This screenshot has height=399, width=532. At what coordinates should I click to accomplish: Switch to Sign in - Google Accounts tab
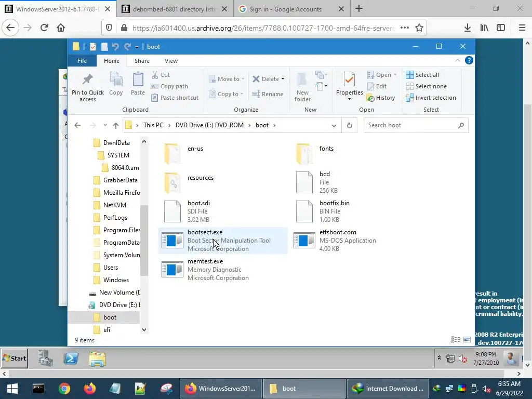(x=286, y=9)
